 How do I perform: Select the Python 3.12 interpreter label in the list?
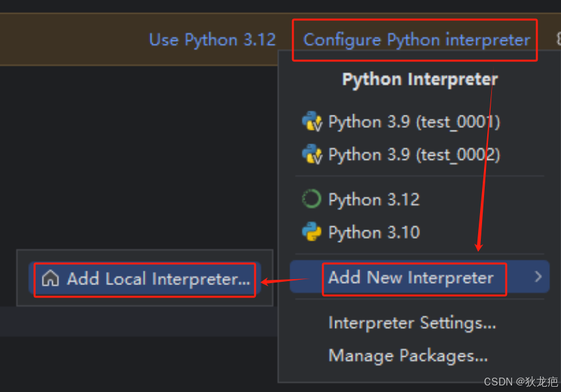(374, 200)
